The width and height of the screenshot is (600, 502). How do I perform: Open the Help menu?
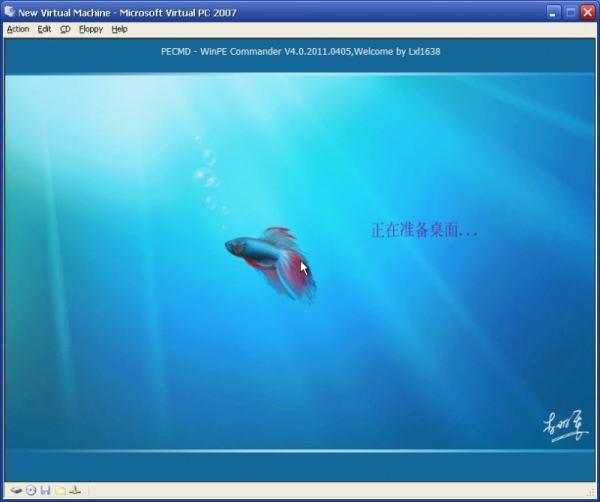point(119,29)
